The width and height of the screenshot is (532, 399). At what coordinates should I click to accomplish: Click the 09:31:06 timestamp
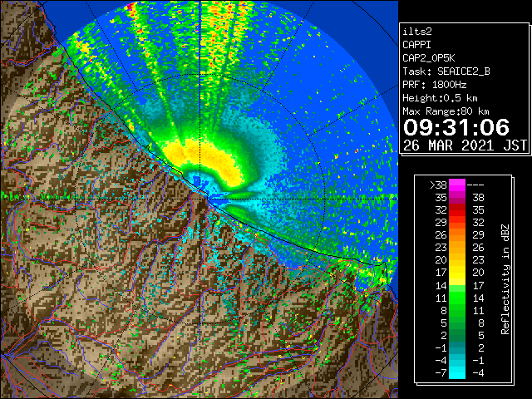pos(456,127)
